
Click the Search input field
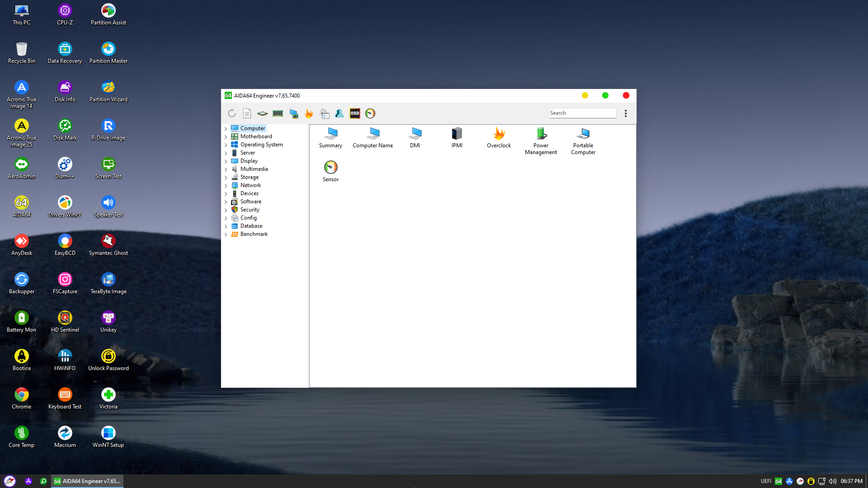(582, 113)
